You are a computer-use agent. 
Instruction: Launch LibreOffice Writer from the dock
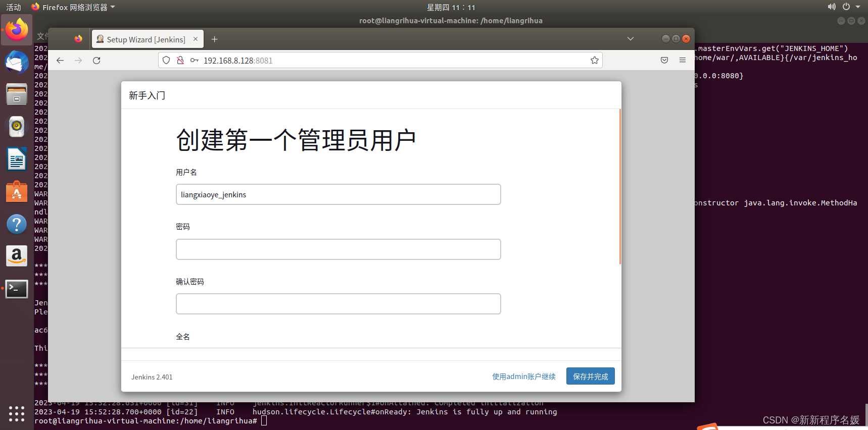coord(17,159)
